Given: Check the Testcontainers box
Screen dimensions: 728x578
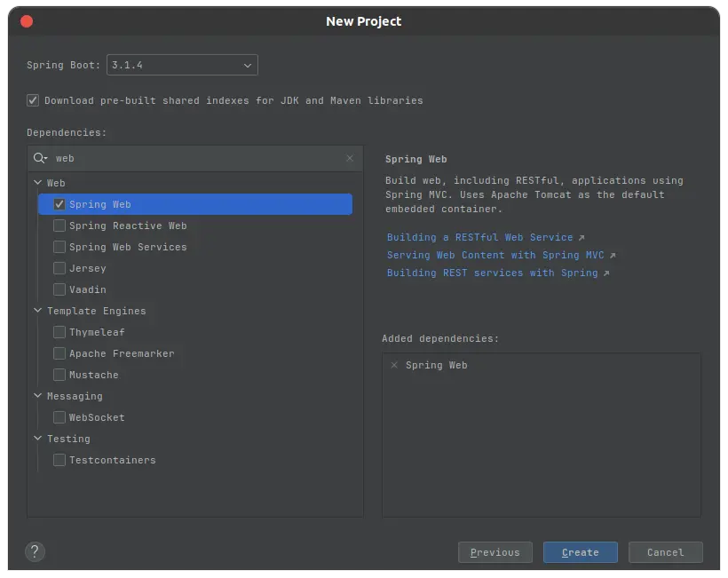Looking at the screenshot, I should [59, 460].
